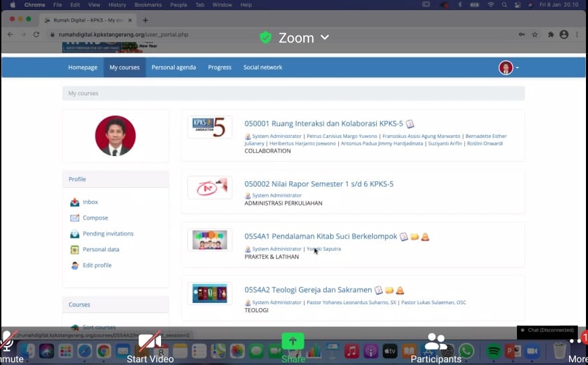Click folder icon beside Pendalaman Kitab Suci Berkelompok
Viewport: 588px width, 365px height.
tap(414, 237)
